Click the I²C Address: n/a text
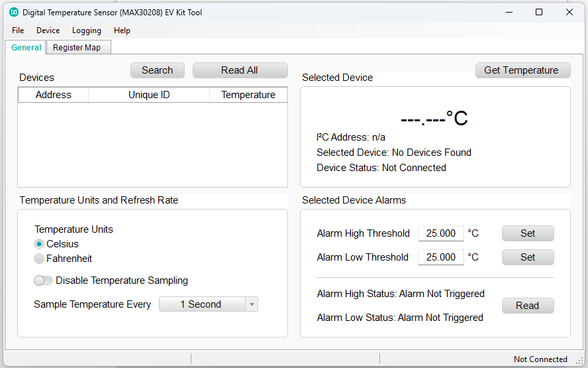Viewport: 588px width, 368px height. 351,137
